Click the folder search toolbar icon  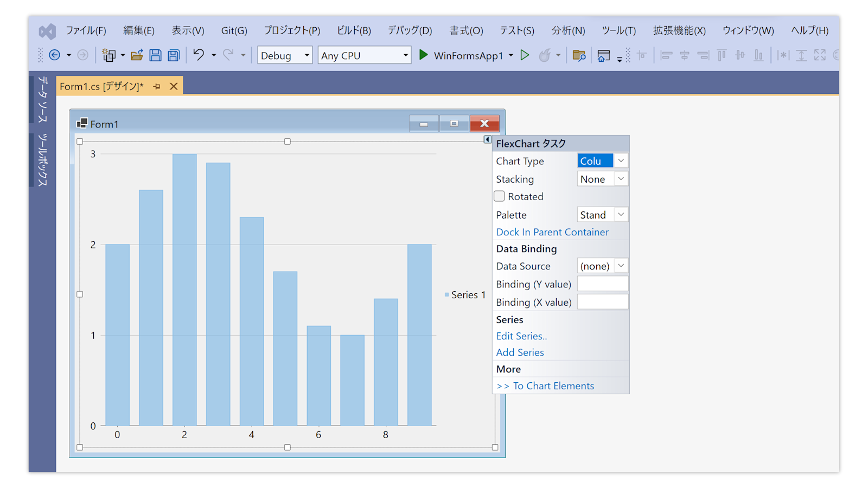[579, 55]
